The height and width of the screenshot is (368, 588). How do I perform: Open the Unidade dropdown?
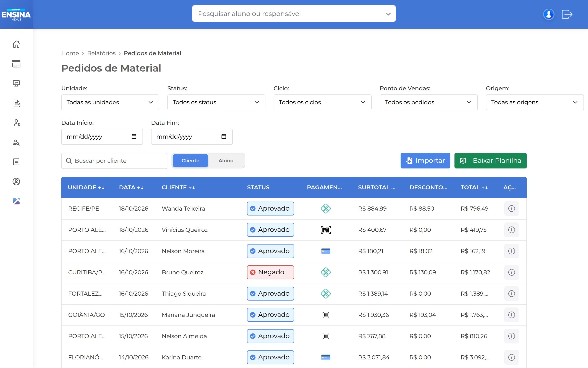110,102
